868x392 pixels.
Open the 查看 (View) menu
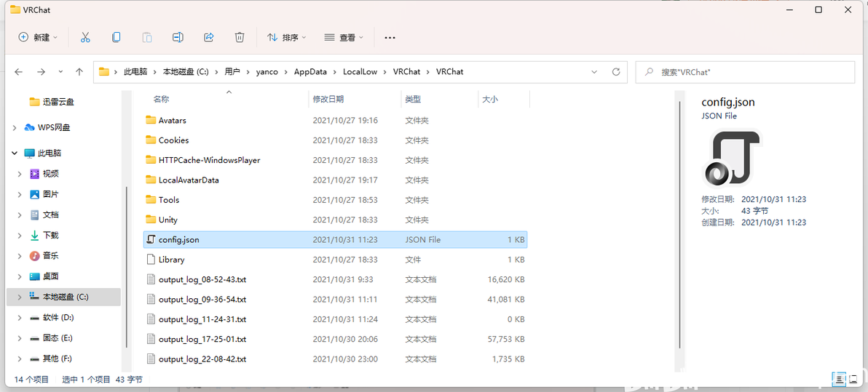click(x=344, y=37)
